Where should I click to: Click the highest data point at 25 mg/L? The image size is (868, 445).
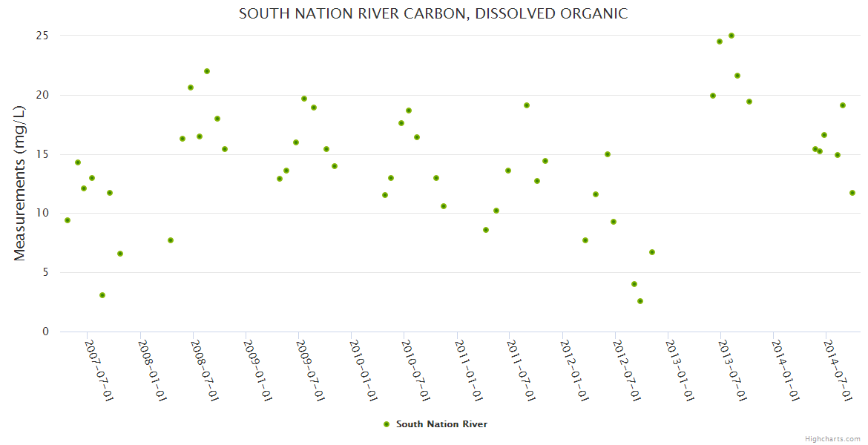click(731, 36)
